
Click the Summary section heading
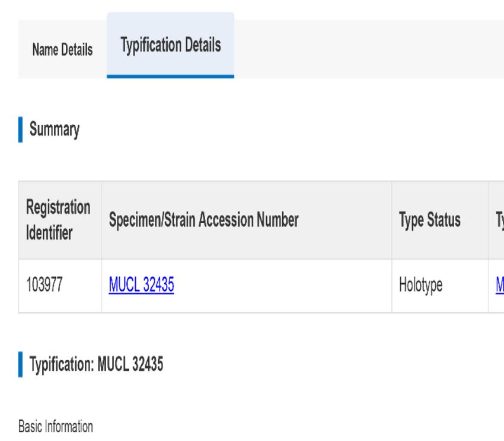55,129
